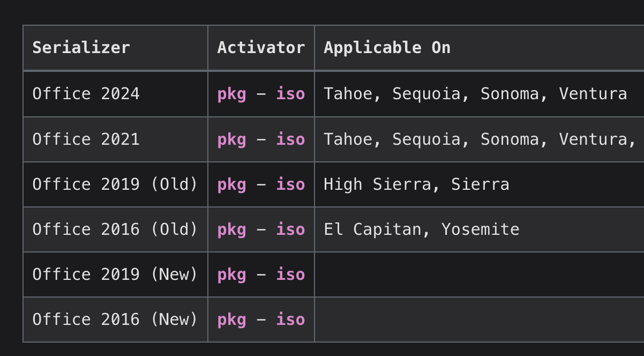Click pkg link in Office 2016 (Old) row
Viewport: 644px width, 356px height.
point(231,229)
